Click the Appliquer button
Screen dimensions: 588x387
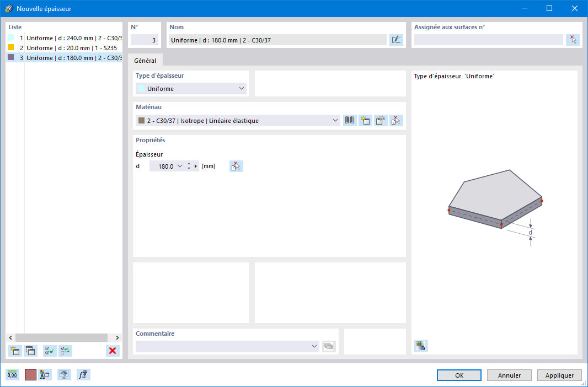(x=559, y=375)
